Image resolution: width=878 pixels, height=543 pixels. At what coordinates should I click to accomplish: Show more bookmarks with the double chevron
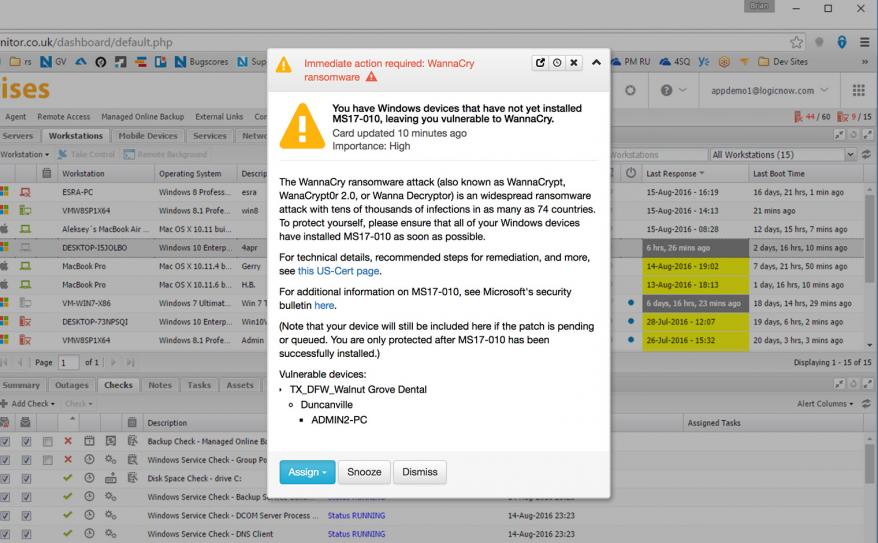[865, 62]
